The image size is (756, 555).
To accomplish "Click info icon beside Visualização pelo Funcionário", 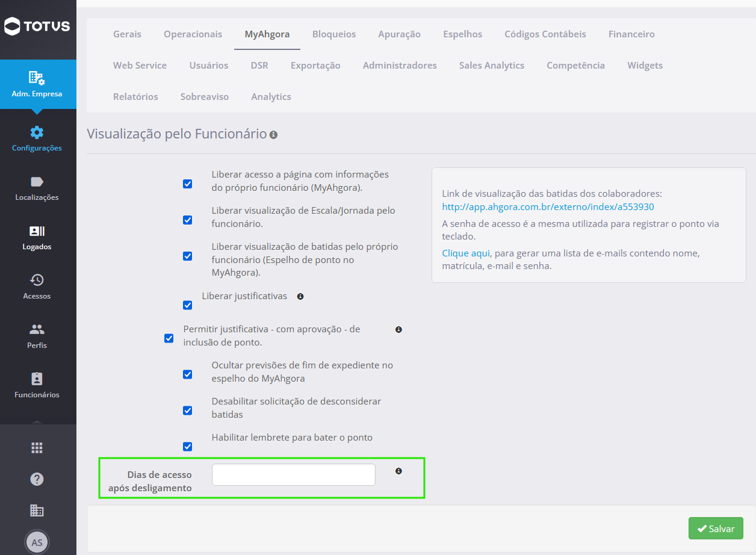I will tap(273, 135).
